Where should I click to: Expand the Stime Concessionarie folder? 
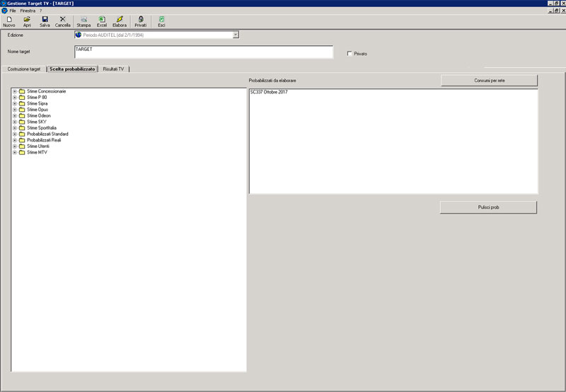[x=15, y=91]
